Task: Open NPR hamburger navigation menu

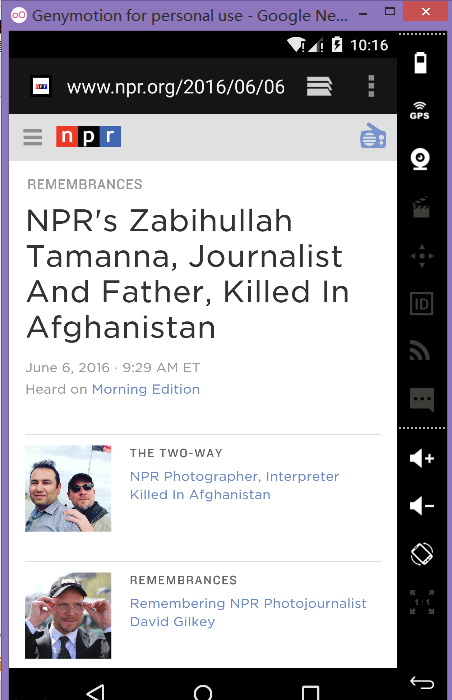Action: pos(33,137)
